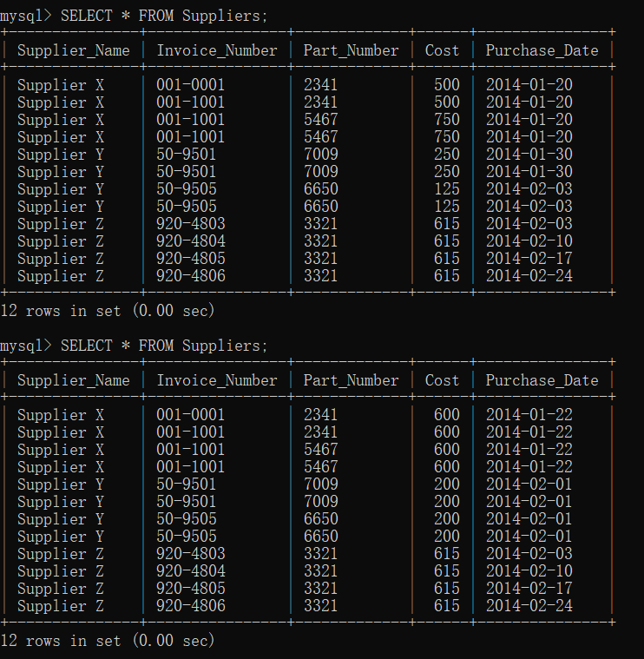Click cost 600 in the 001-1001 row with part 2341
The image size is (644, 659).
coord(447,432)
